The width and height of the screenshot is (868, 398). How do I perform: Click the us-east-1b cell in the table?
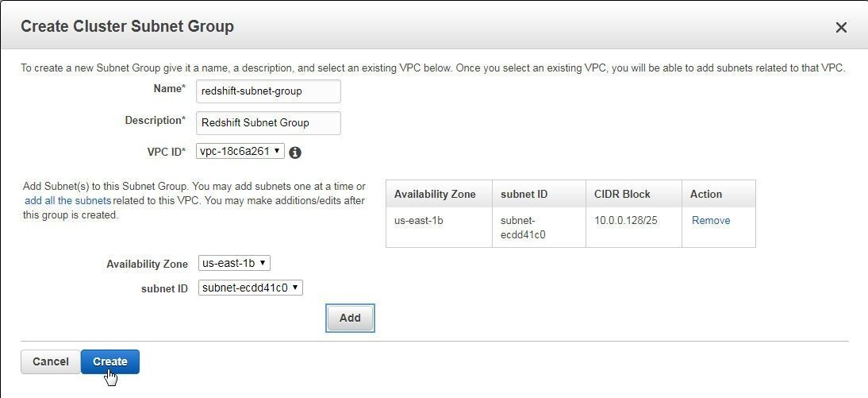419,220
